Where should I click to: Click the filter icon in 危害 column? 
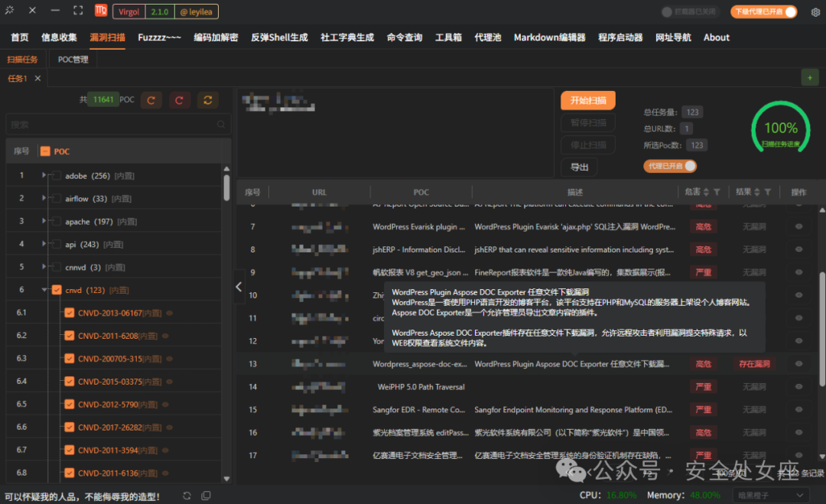[717, 192]
